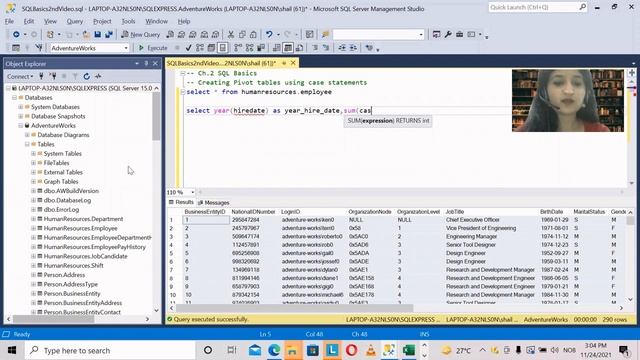640x360 pixels.
Task: Click Connect Object Explorer plug icon
Action: (41, 76)
